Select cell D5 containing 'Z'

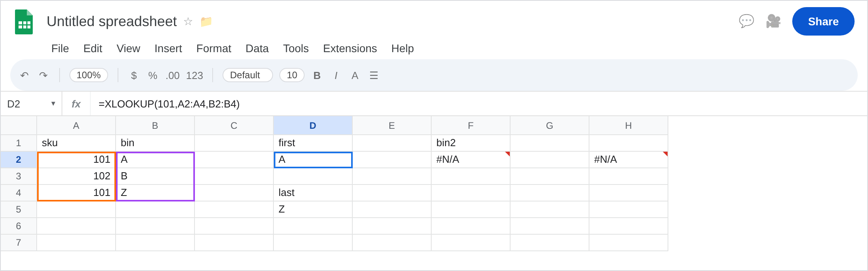coord(313,209)
